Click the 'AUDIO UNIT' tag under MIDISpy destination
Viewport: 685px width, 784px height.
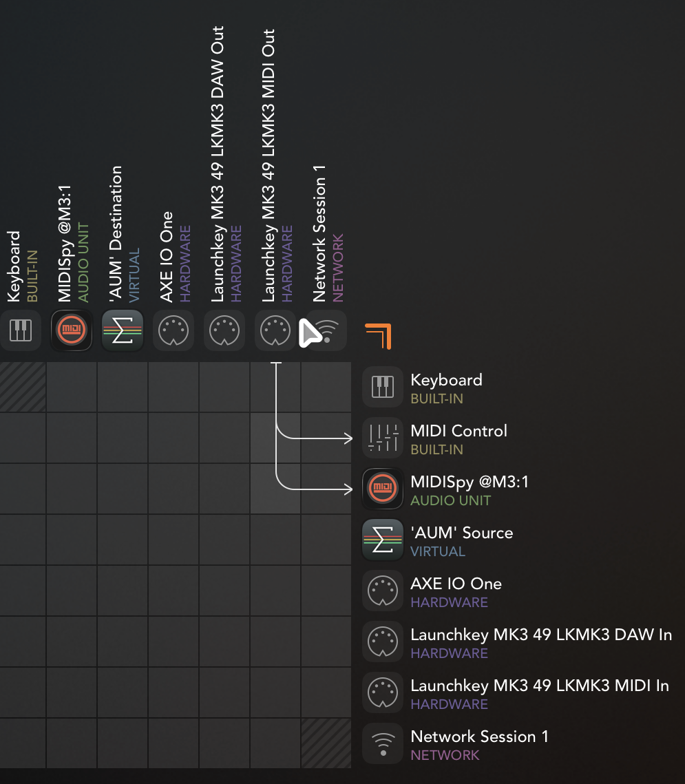pyautogui.click(x=450, y=500)
